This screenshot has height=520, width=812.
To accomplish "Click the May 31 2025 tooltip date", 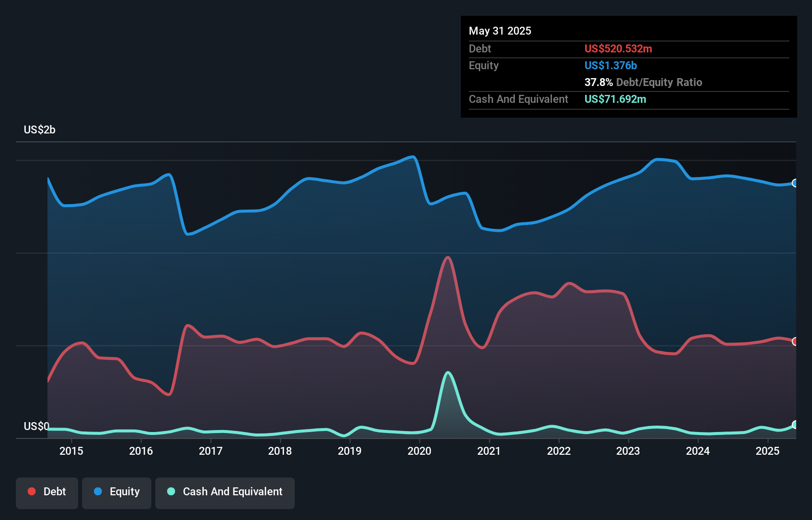I will (x=500, y=31).
